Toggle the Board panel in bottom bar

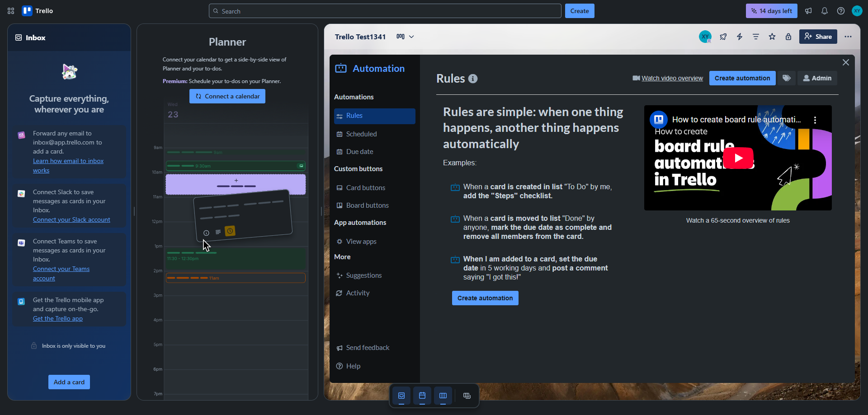click(x=443, y=396)
